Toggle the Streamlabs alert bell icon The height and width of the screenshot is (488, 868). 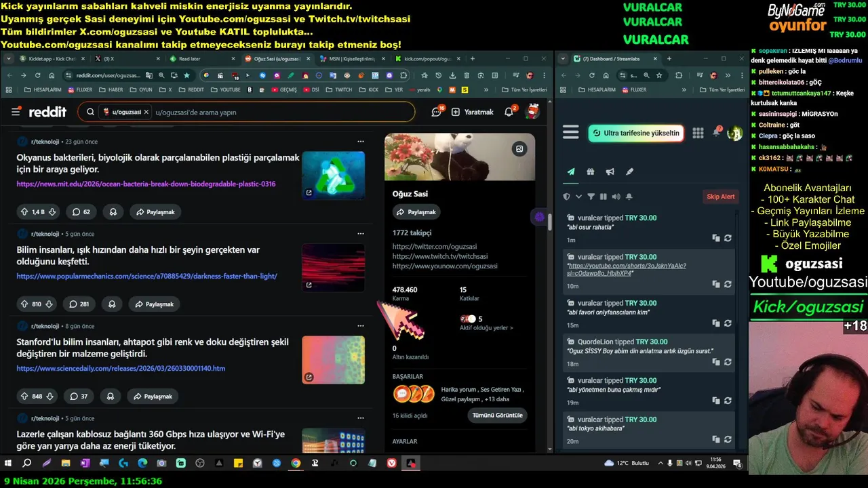tap(629, 197)
